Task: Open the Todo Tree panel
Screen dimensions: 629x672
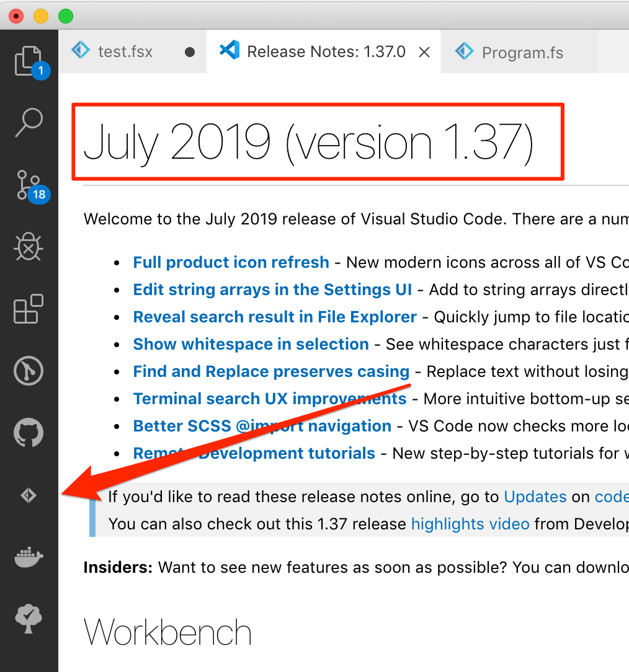Action: click(29, 619)
